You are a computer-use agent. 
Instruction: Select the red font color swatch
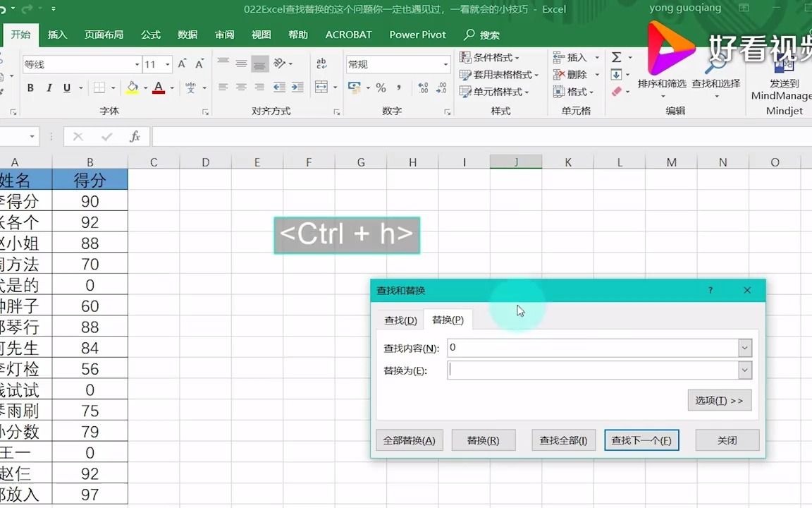158,87
